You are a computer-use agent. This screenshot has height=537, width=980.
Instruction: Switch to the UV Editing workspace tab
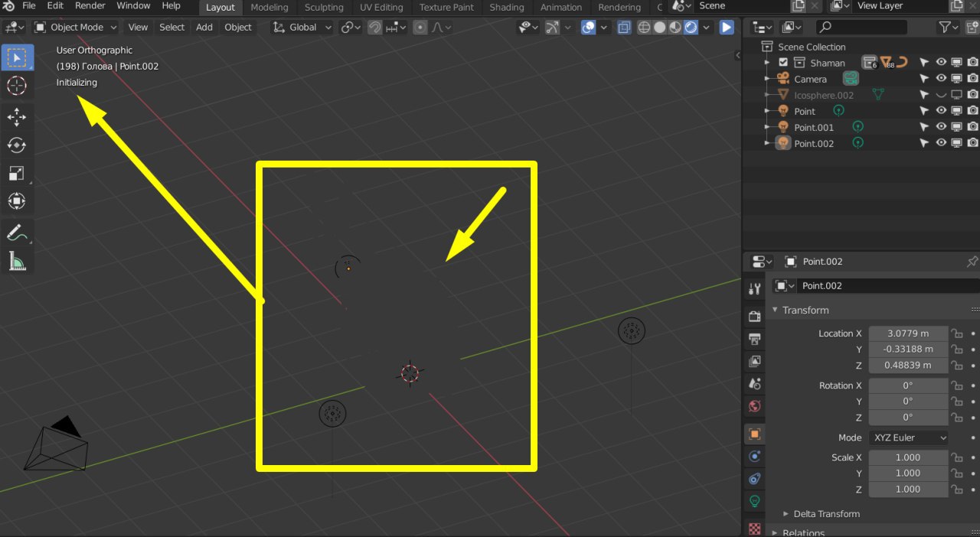click(381, 8)
